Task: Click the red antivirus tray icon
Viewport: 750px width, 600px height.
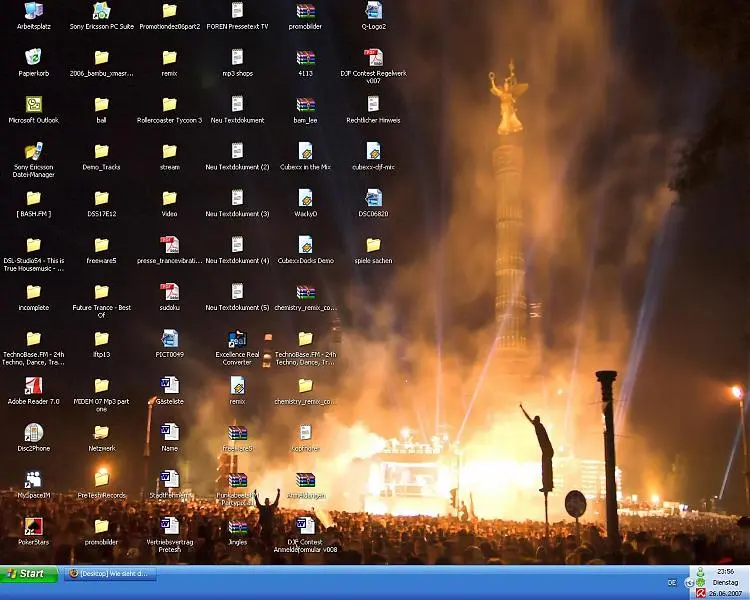Action: coord(701,593)
